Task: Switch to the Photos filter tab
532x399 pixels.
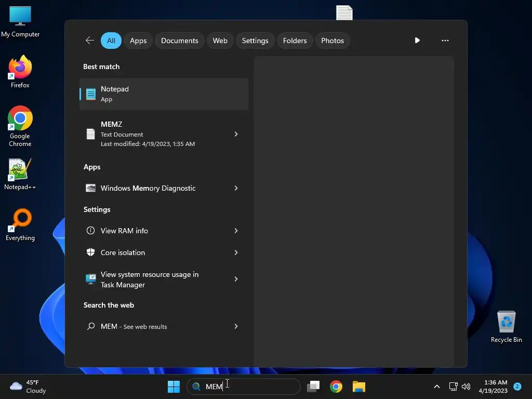Action: (332, 41)
